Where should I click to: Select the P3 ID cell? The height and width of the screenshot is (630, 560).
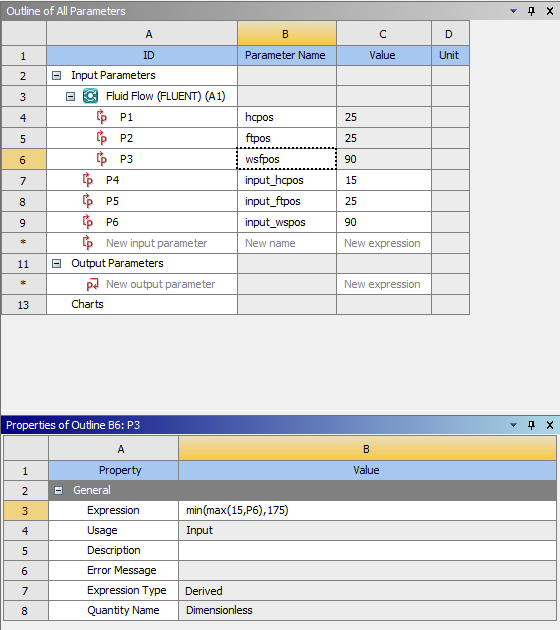coord(142,159)
